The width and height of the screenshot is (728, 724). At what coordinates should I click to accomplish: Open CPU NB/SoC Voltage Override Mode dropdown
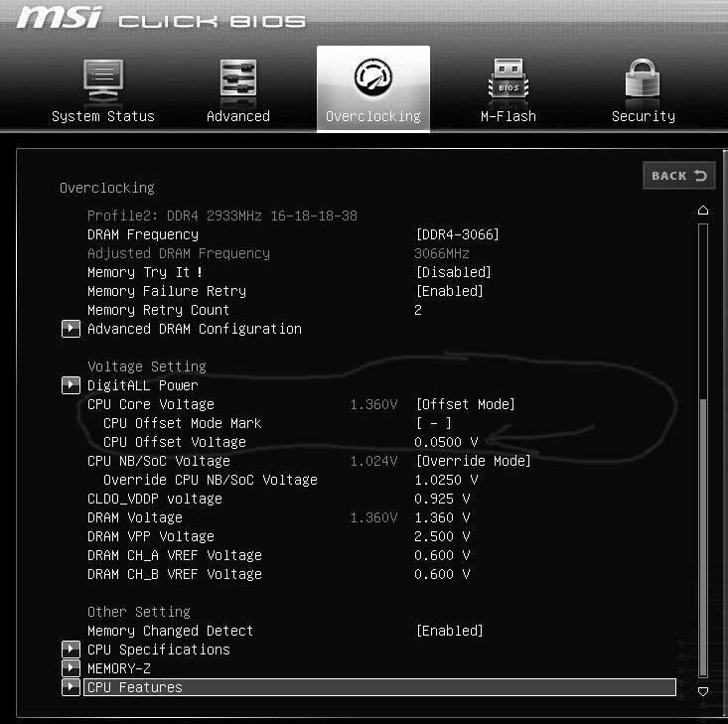click(473, 461)
